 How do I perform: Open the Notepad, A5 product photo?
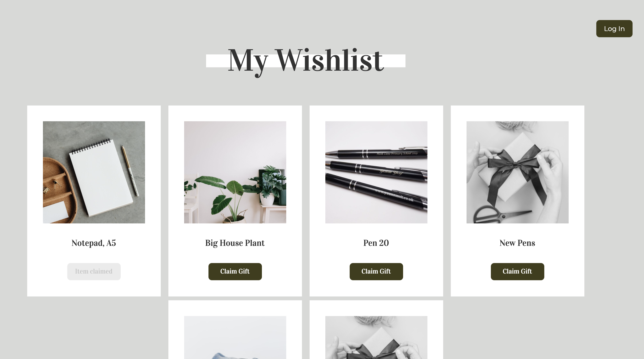(x=94, y=172)
